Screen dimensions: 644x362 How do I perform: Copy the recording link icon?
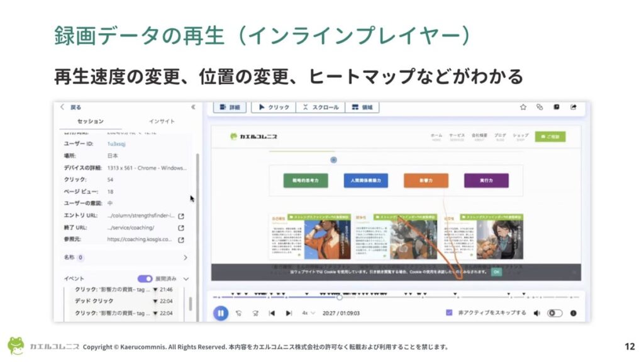[x=540, y=107]
